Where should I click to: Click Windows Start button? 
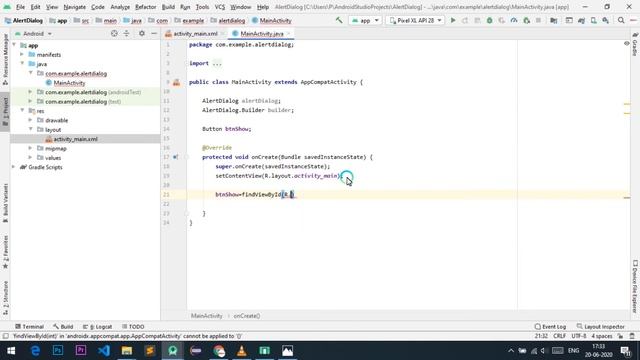[11, 351]
